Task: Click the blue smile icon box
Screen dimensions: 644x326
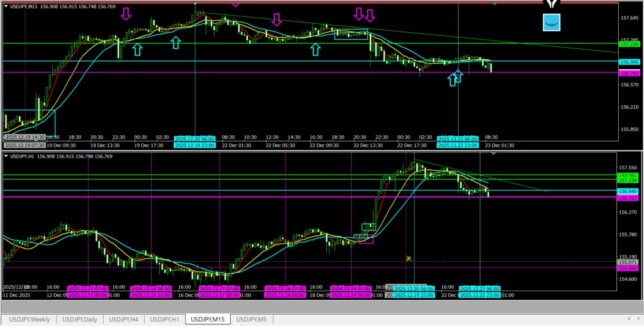Action: 552,22
